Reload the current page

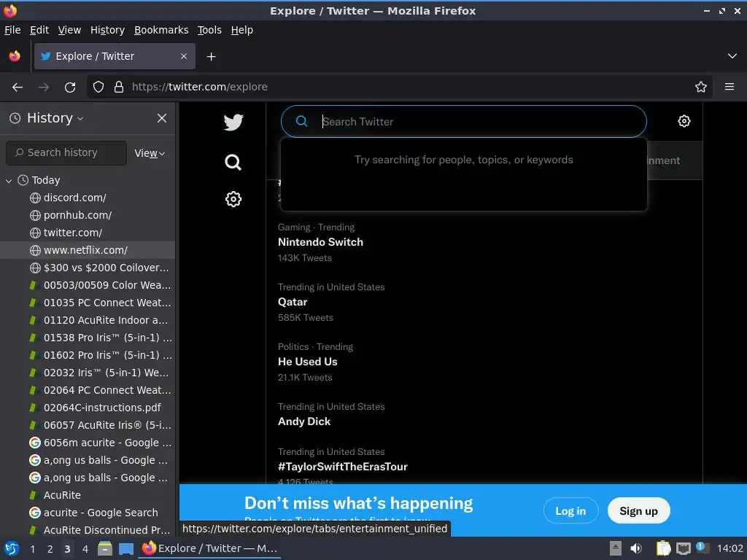pyautogui.click(x=70, y=87)
